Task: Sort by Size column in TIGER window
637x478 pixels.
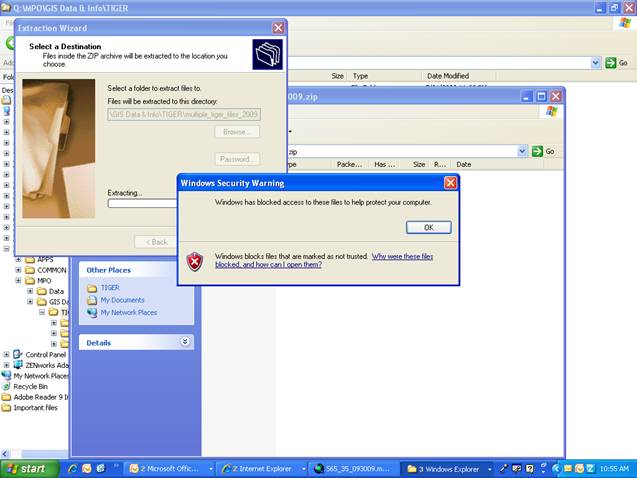Action: pyautogui.click(x=337, y=76)
